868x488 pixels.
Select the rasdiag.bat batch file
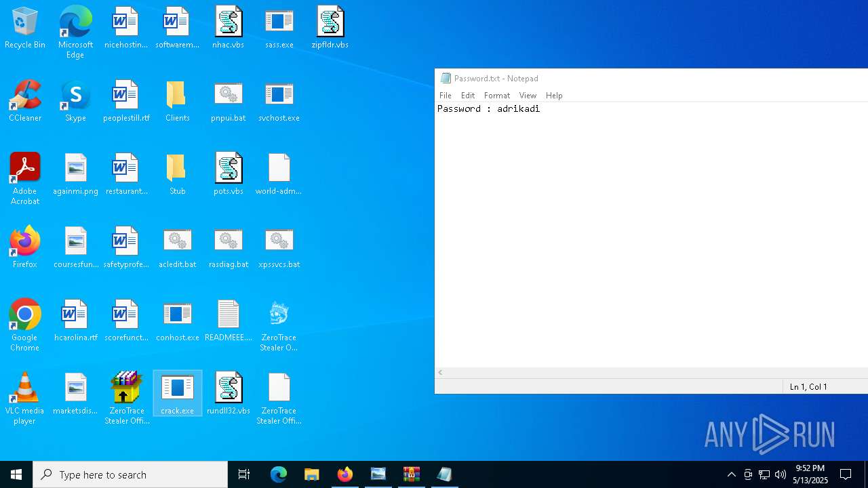click(x=228, y=248)
